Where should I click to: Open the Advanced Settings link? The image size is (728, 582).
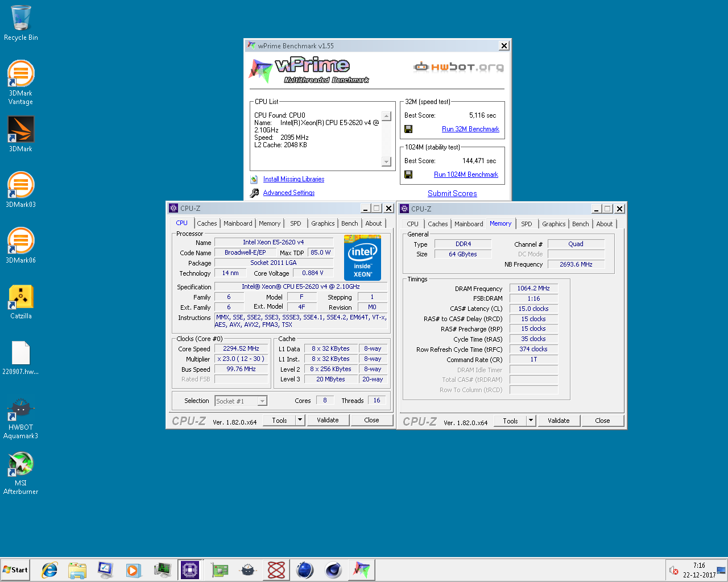(x=289, y=193)
